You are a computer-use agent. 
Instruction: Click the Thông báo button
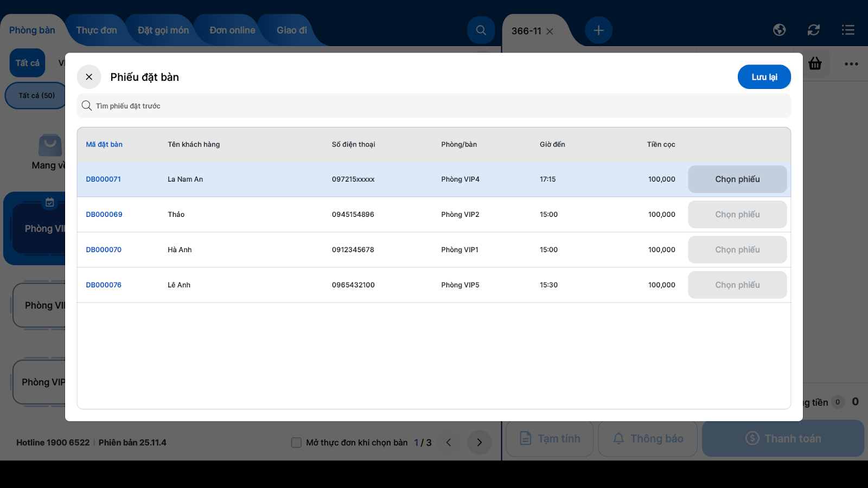648,438
